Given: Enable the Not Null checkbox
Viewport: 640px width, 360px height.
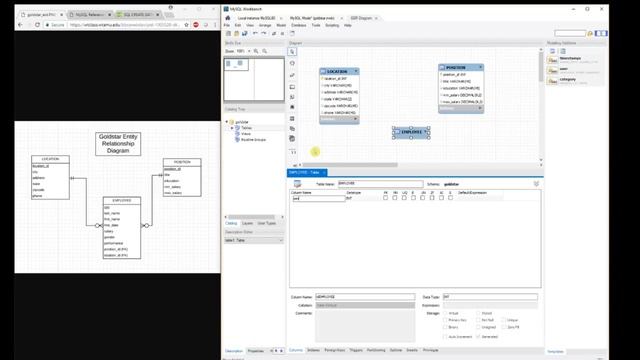Looking at the screenshot, I should point(478,320).
